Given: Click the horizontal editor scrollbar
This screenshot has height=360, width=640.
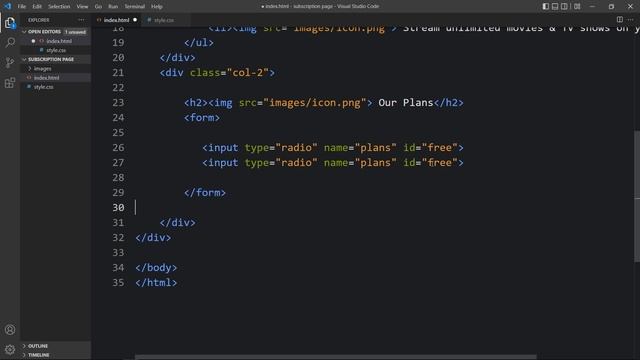Looking at the screenshot, I should point(336,357).
